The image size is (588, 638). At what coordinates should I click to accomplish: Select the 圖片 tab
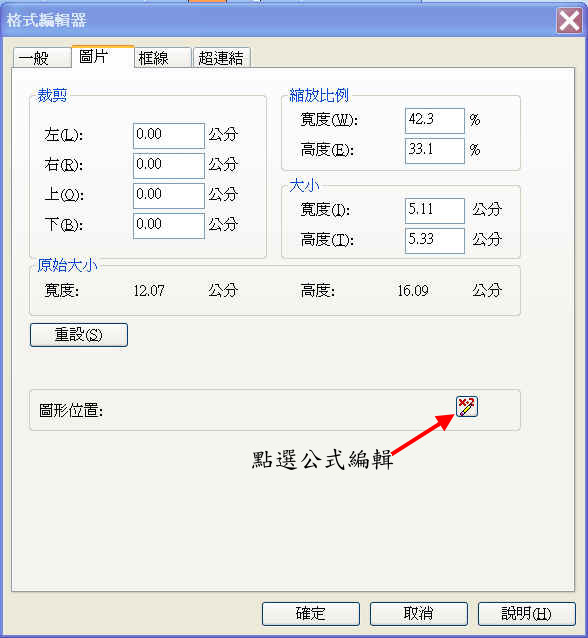(103, 57)
